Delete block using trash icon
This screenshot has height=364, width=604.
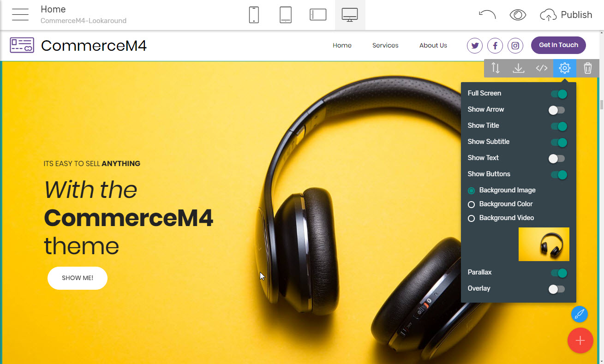587,68
